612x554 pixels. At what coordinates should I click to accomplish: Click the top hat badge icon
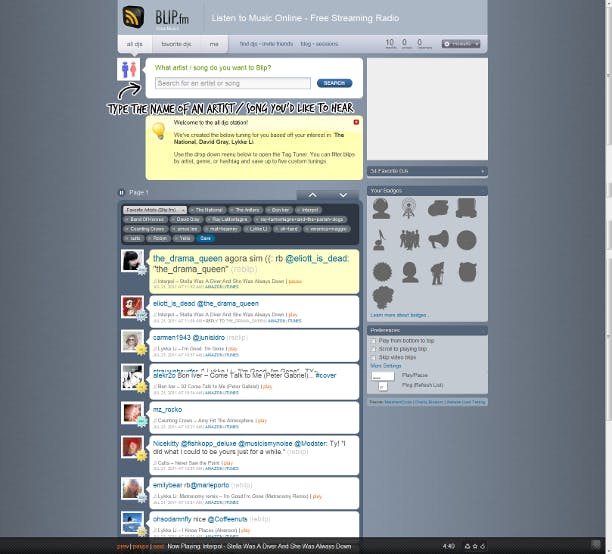pos(466,208)
